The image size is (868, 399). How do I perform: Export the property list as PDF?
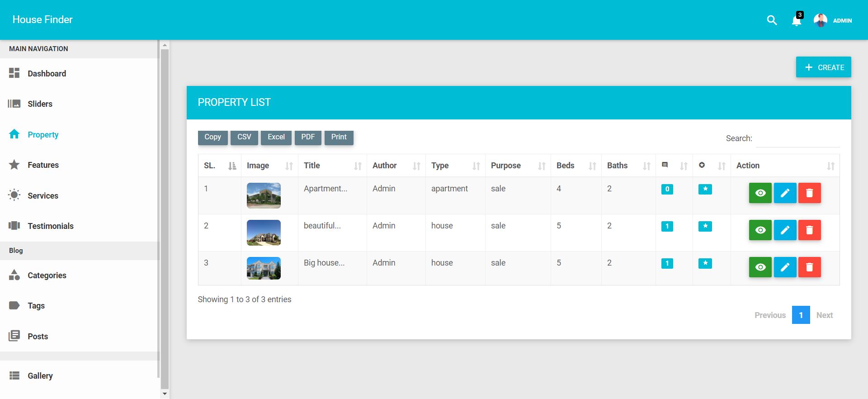click(x=308, y=137)
